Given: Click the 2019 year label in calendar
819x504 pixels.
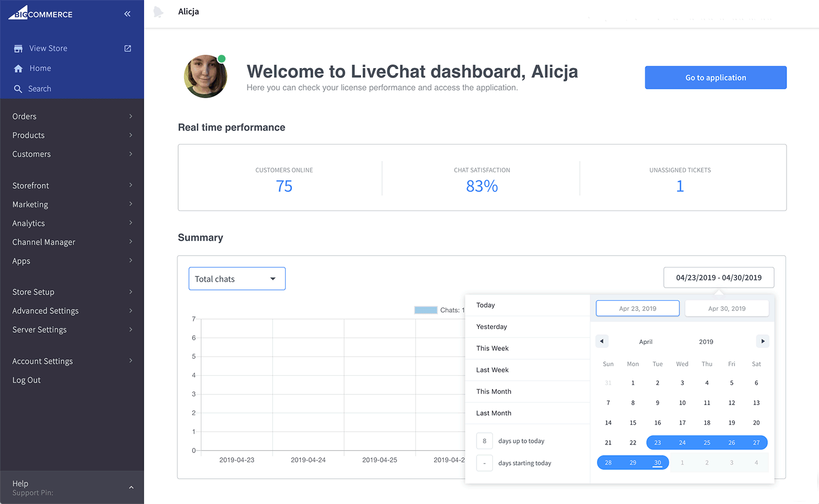Looking at the screenshot, I should 706,342.
